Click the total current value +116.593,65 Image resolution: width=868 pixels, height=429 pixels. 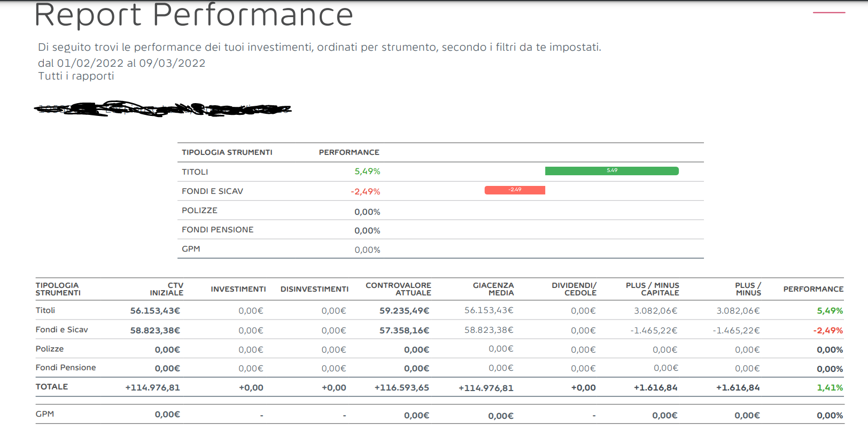[401, 388]
